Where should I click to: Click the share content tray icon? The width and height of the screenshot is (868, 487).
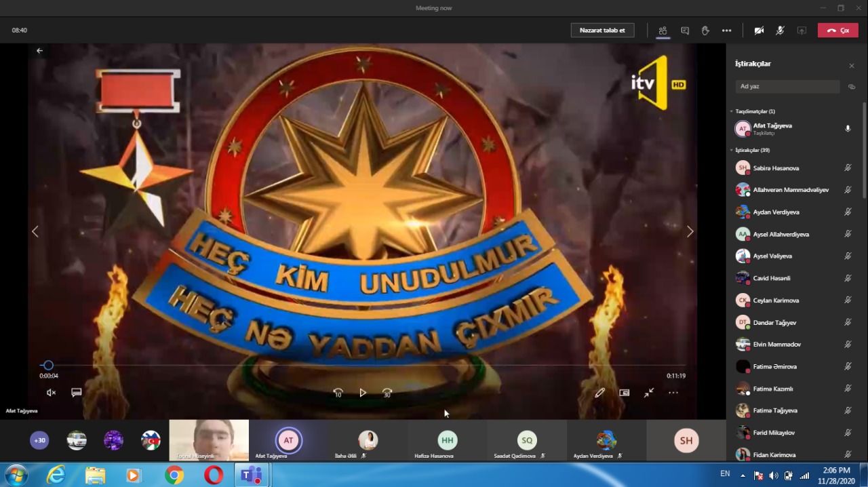point(802,31)
